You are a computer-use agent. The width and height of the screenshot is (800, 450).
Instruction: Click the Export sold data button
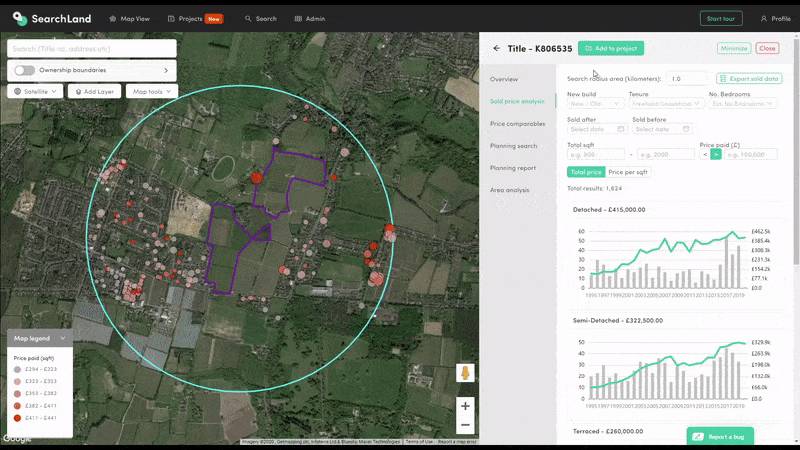[x=749, y=78]
